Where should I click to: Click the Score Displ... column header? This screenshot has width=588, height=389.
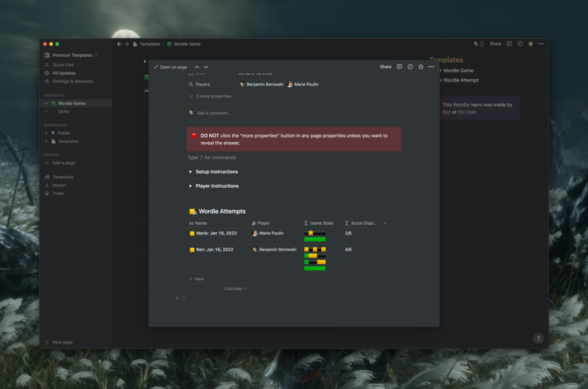click(361, 223)
